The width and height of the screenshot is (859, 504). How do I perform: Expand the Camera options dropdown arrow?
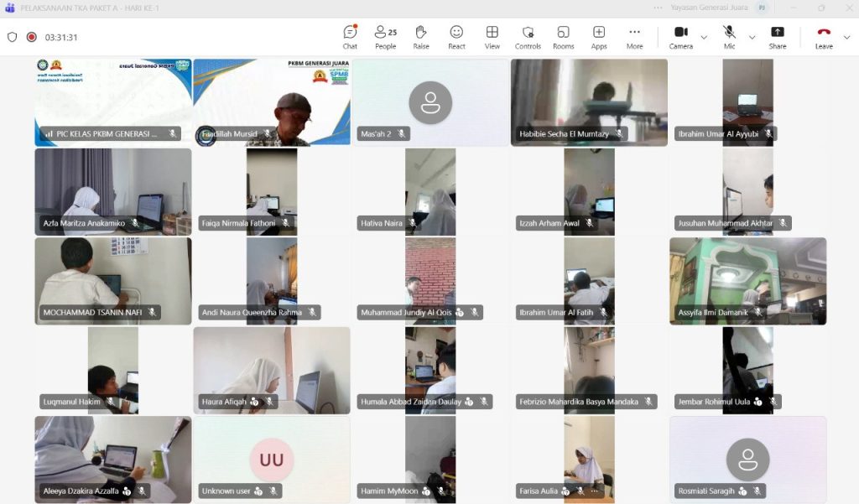pos(704,37)
